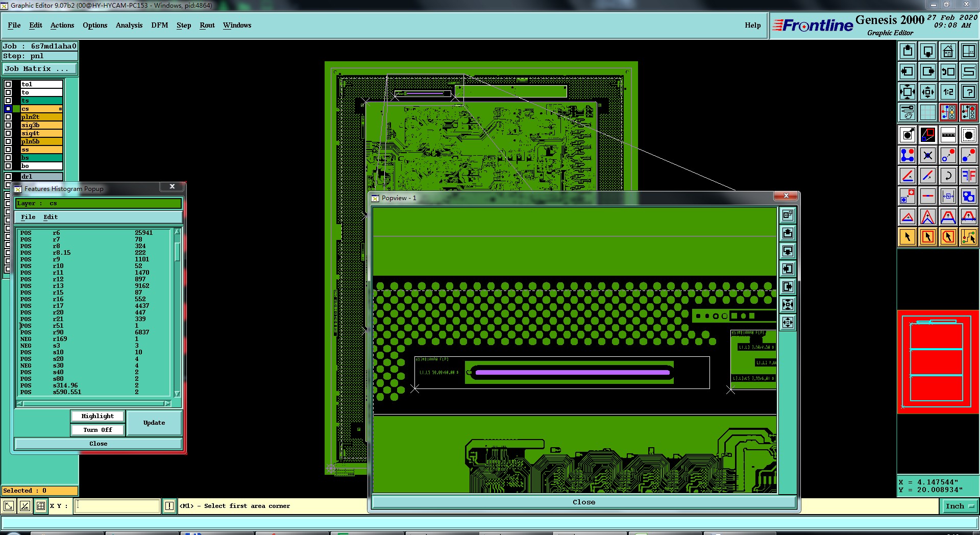Image resolution: width=980 pixels, height=535 pixels.
Task: Click the connected blue nodes icon
Action: tap(908, 155)
